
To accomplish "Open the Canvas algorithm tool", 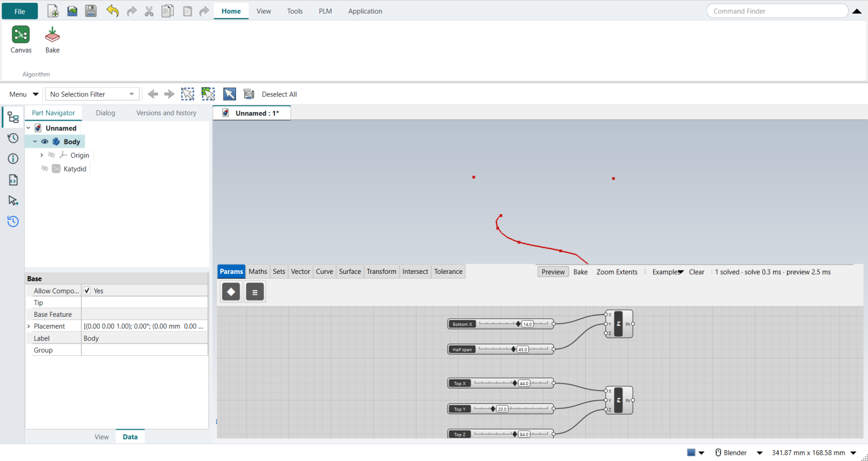I will click(21, 40).
